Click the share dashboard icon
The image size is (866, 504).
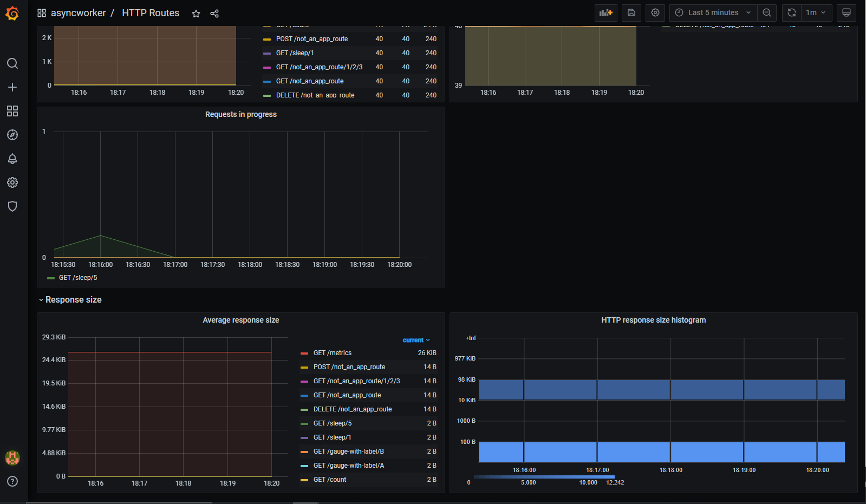point(214,14)
